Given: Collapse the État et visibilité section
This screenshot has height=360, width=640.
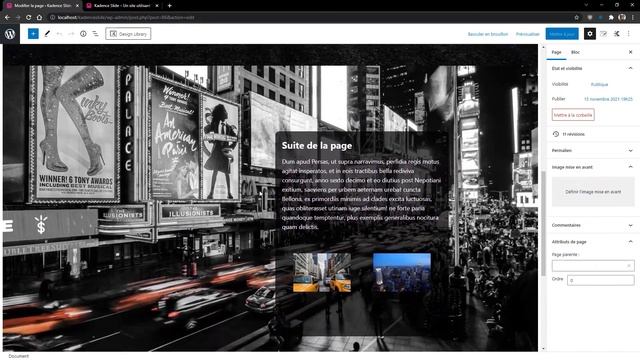Looking at the screenshot, I should (x=593, y=69).
